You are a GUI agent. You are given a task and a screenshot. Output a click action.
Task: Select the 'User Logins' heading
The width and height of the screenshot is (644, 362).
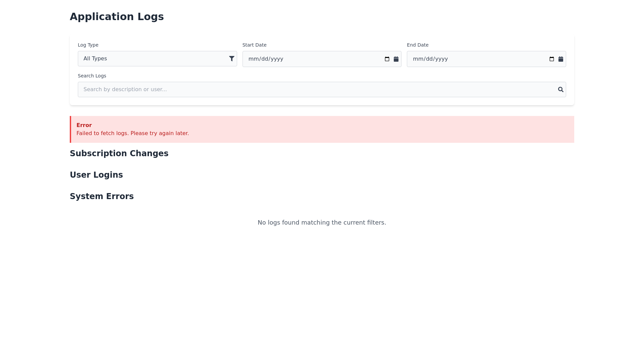coord(96,175)
